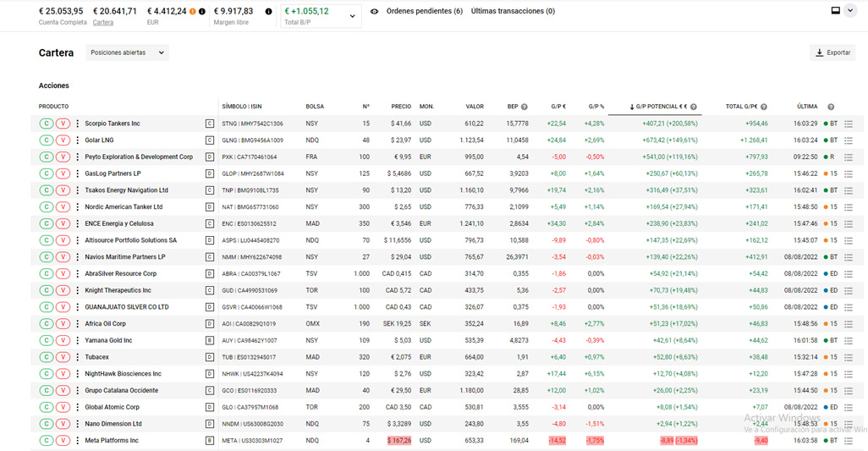The width and height of the screenshot is (868, 451).
Task: Sort table by VALOR column header
Action: pyautogui.click(x=475, y=107)
